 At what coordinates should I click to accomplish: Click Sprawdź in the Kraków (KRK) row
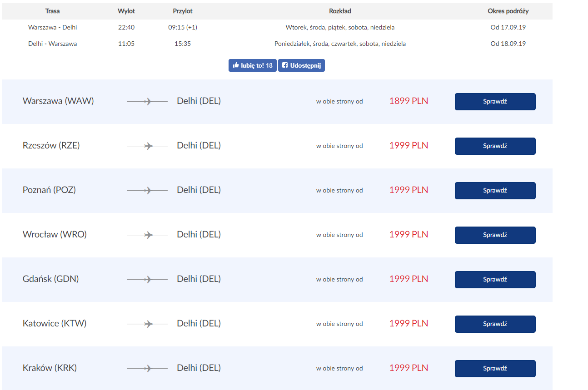pyautogui.click(x=495, y=369)
